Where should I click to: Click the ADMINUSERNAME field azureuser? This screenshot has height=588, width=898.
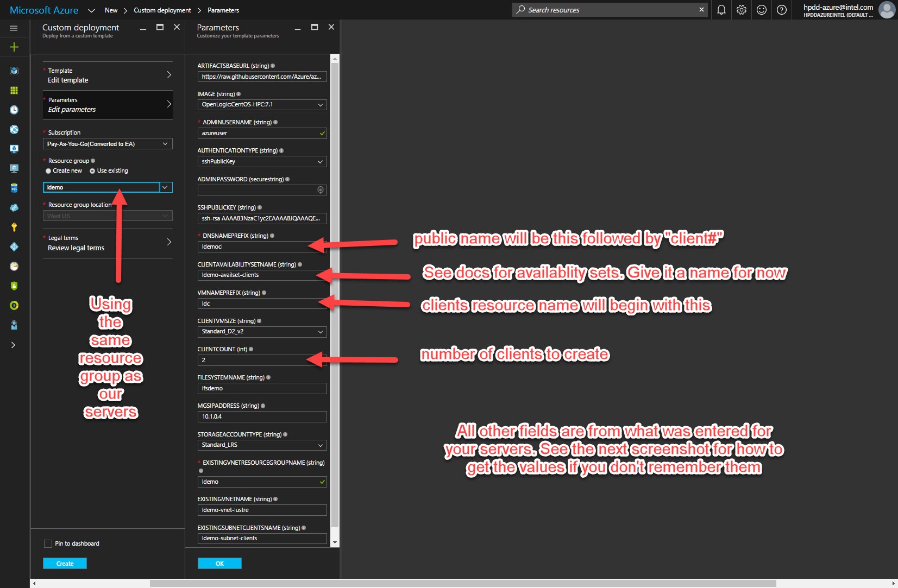coord(262,133)
